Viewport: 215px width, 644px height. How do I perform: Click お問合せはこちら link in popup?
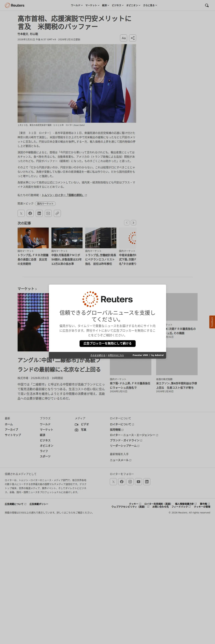[116, 355]
